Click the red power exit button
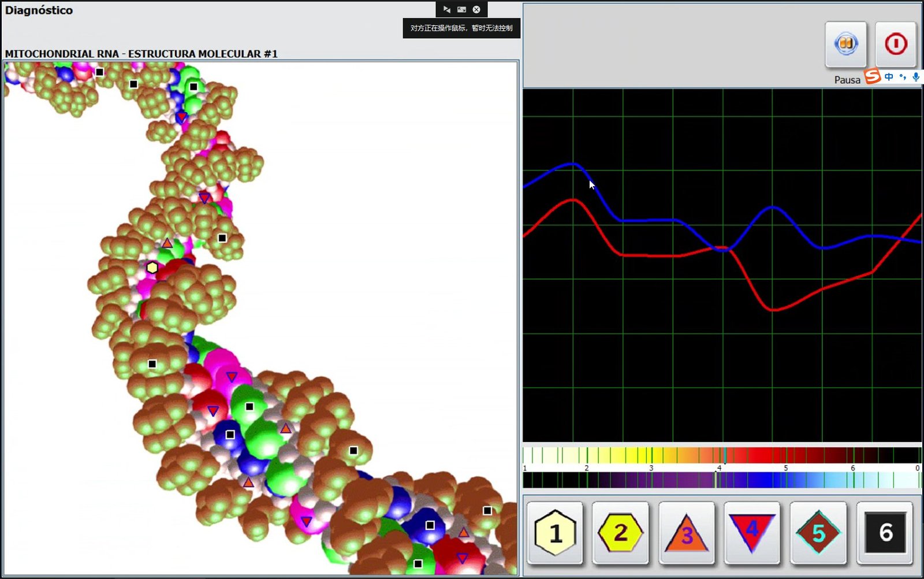 pyautogui.click(x=896, y=44)
